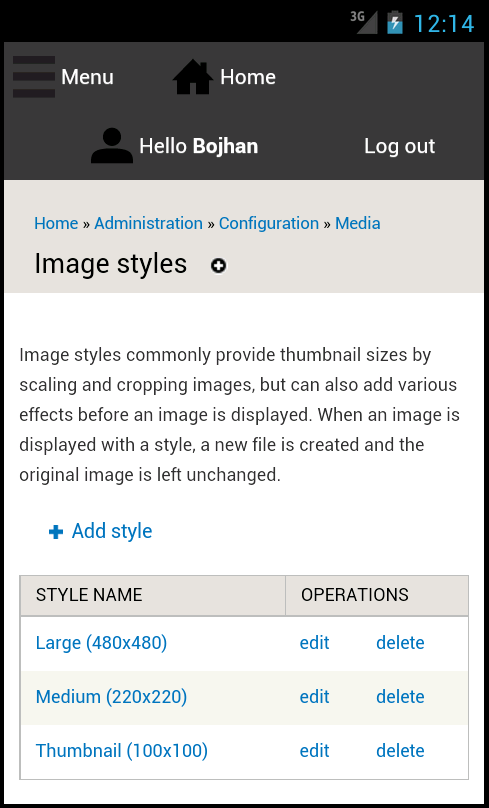The height and width of the screenshot is (808, 489).
Task: Navigate to Configuration breadcrumb
Action: (x=269, y=223)
